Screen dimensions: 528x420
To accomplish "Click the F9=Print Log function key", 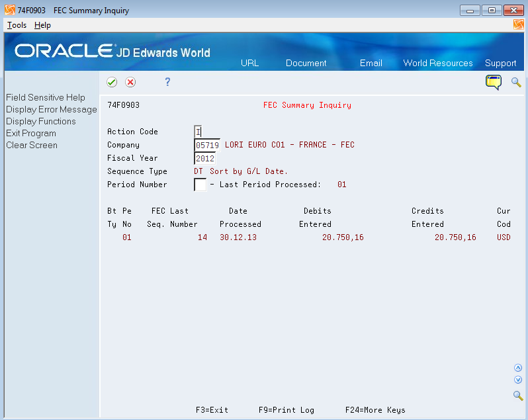I will pyautogui.click(x=286, y=410).
